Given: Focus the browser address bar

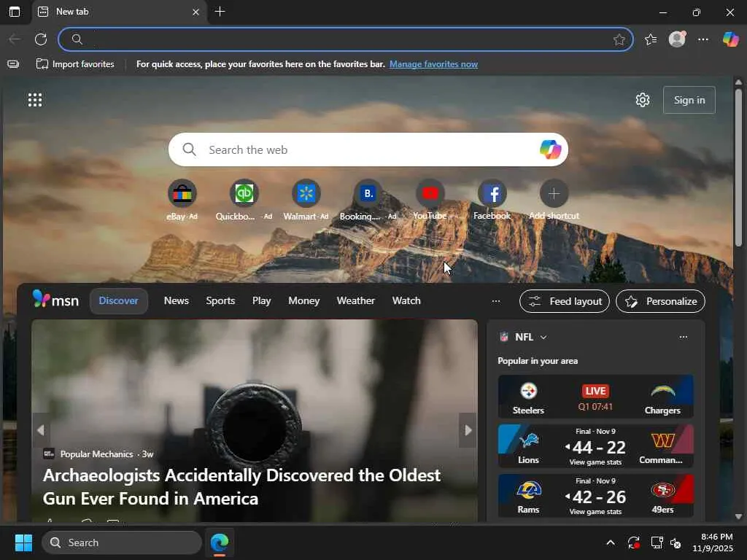Looking at the screenshot, I should (x=345, y=39).
